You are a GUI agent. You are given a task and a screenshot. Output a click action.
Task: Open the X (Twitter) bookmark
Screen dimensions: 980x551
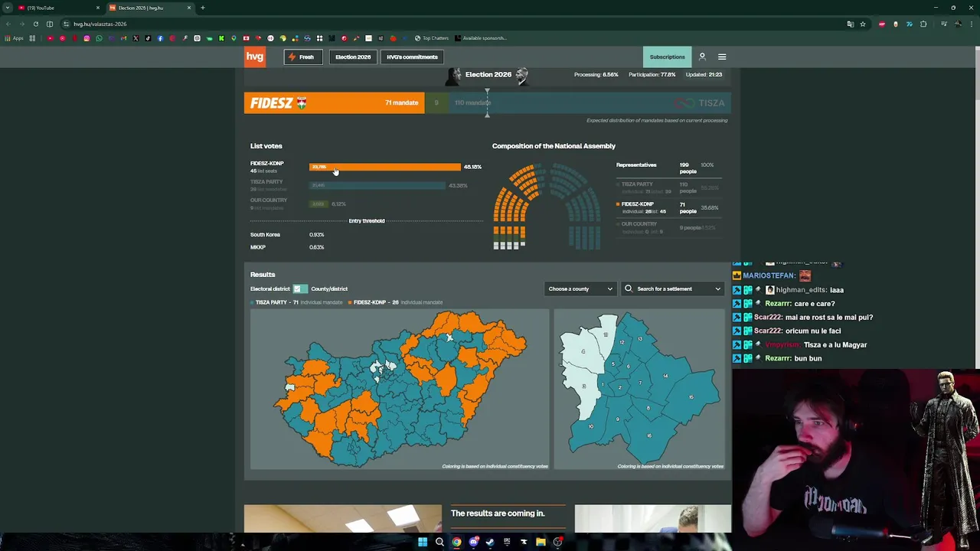pos(136,38)
